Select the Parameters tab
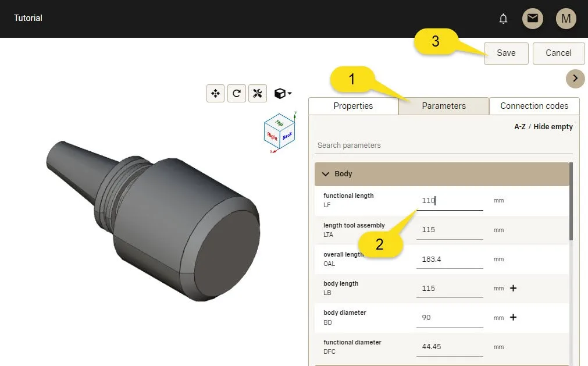This screenshot has width=588, height=366. coord(444,106)
